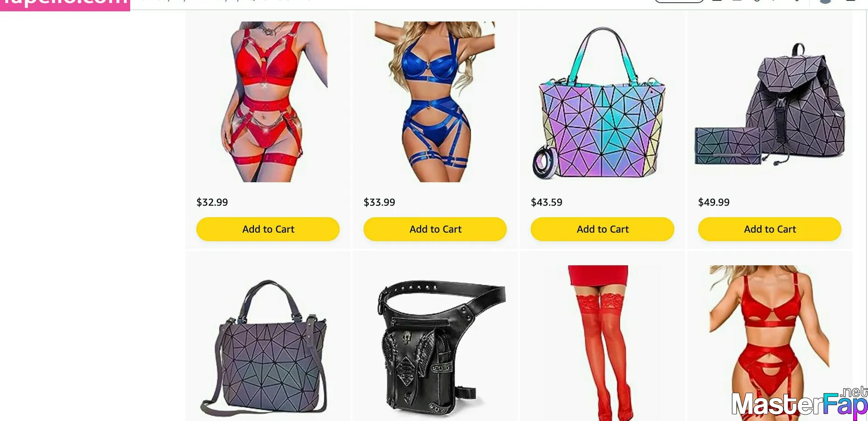Add the $49.99 geometric backpack to cart

769,229
